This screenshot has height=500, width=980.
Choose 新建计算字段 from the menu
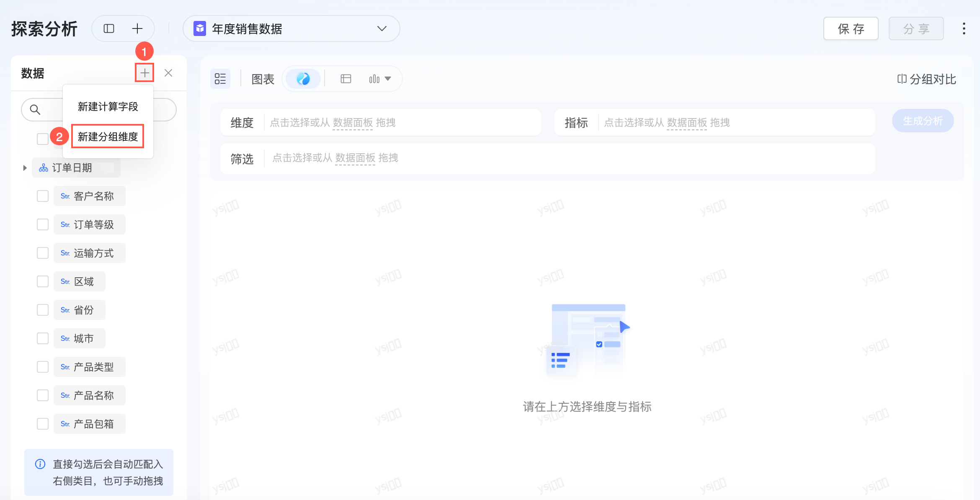click(108, 106)
